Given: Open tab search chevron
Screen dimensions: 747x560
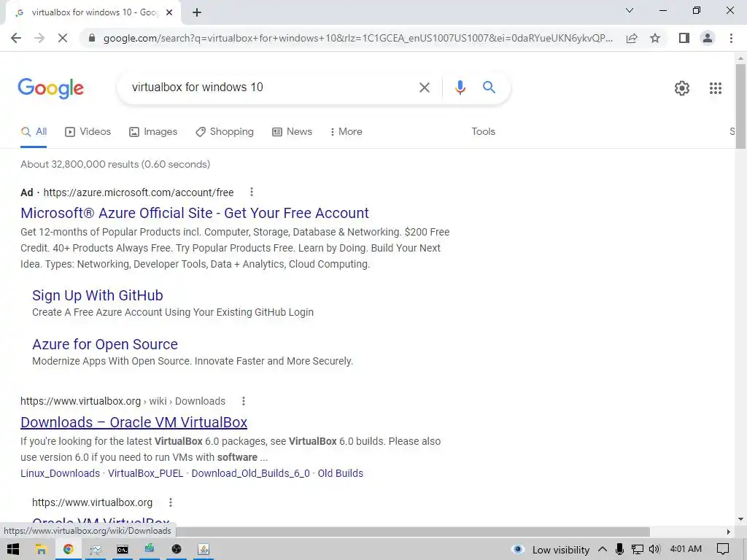Looking at the screenshot, I should click(630, 10).
